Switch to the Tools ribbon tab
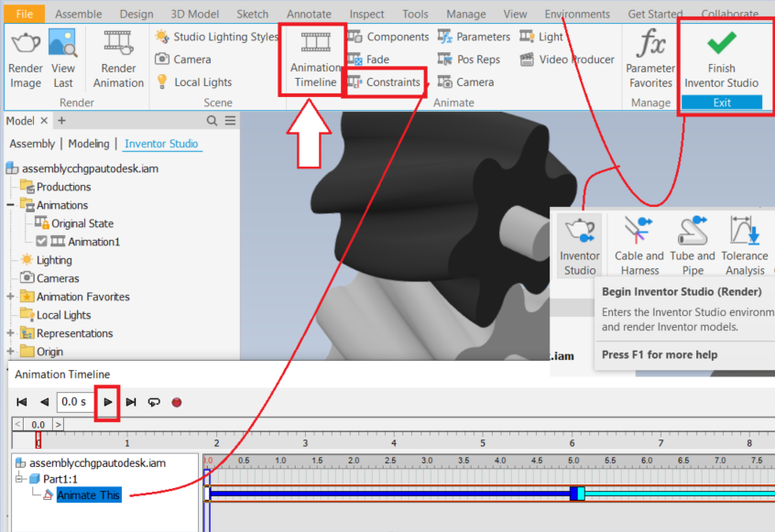The image size is (775, 532). pyautogui.click(x=415, y=14)
